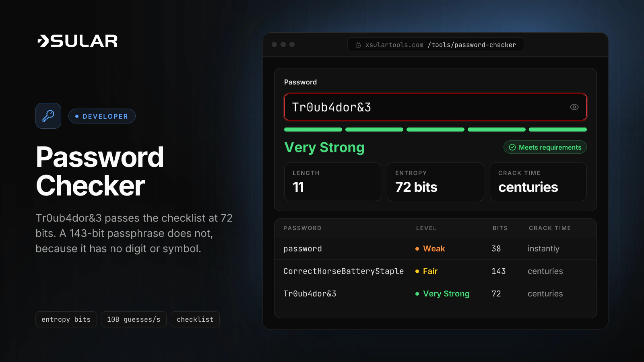Click the CRACK TIME centuries card
This screenshot has width=644, height=362.
click(x=538, y=182)
